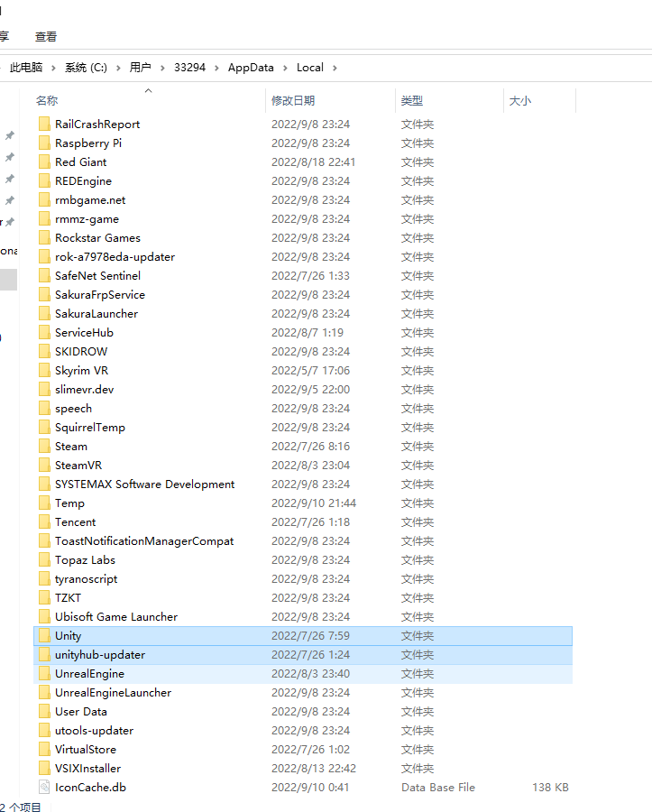Select the SakuraFrpService folder icon
The height and width of the screenshot is (812, 652).
[44, 295]
